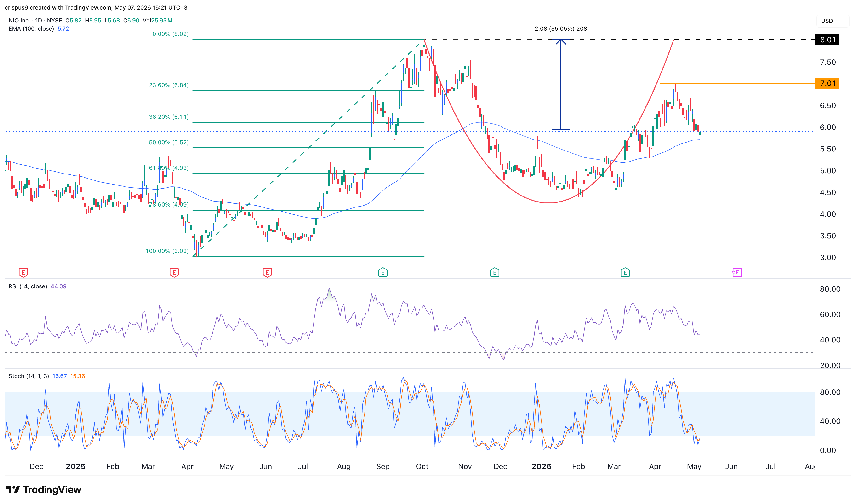
Task: Click the 2026 label on the time axis
Action: (x=542, y=467)
